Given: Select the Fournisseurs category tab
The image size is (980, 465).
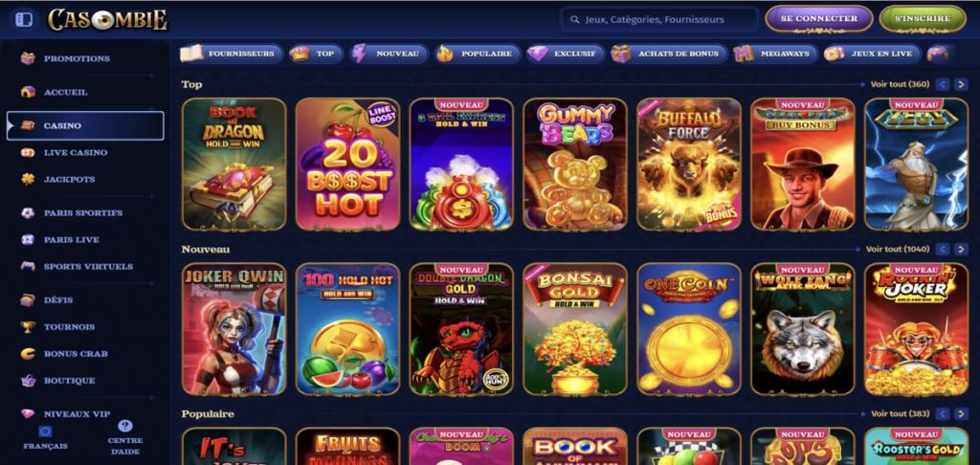Looking at the screenshot, I should tap(230, 54).
